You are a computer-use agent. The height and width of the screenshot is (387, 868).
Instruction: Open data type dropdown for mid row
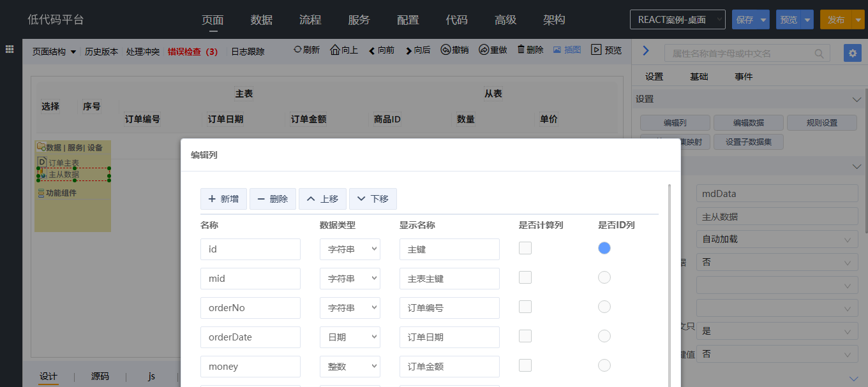[350, 279]
